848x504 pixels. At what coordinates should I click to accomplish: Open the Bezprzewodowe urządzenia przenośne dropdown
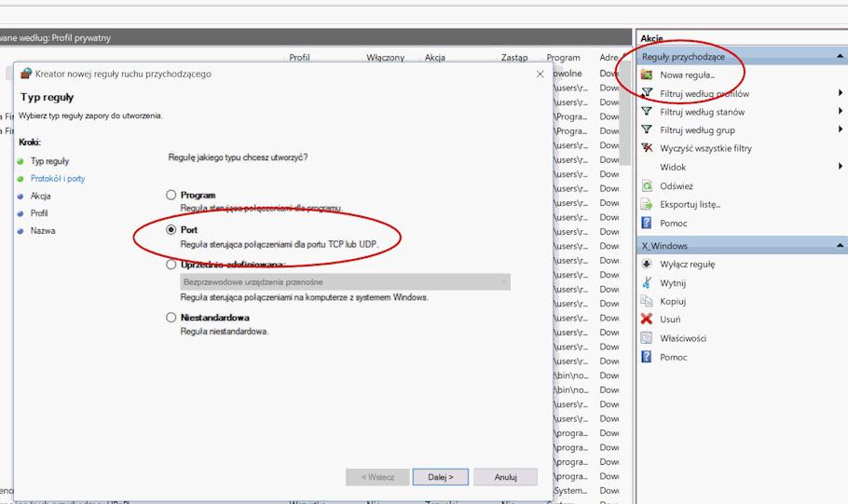tap(346, 281)
